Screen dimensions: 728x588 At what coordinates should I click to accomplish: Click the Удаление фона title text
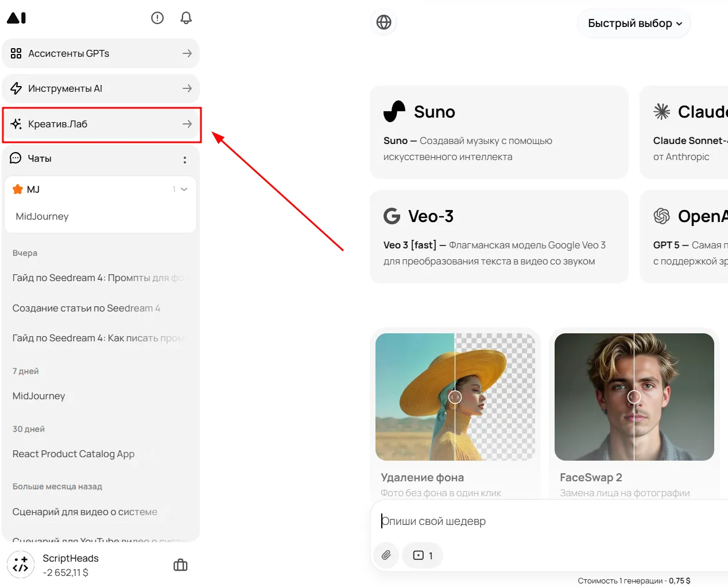[x=422, y=477]
